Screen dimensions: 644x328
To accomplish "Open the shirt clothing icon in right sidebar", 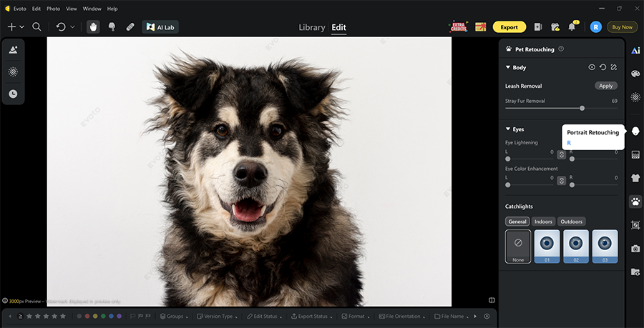I will [635, 178].
